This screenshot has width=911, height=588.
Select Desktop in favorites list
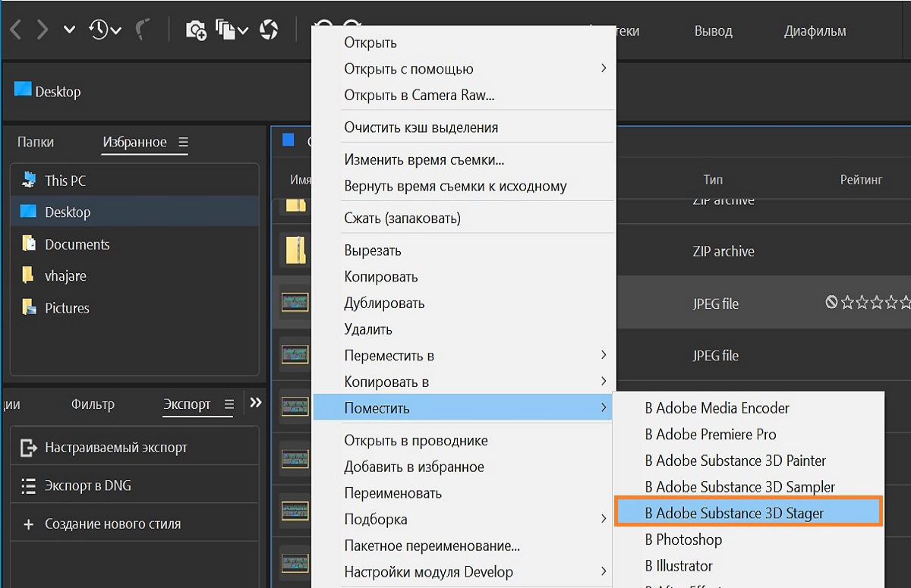tap(134, 212)
